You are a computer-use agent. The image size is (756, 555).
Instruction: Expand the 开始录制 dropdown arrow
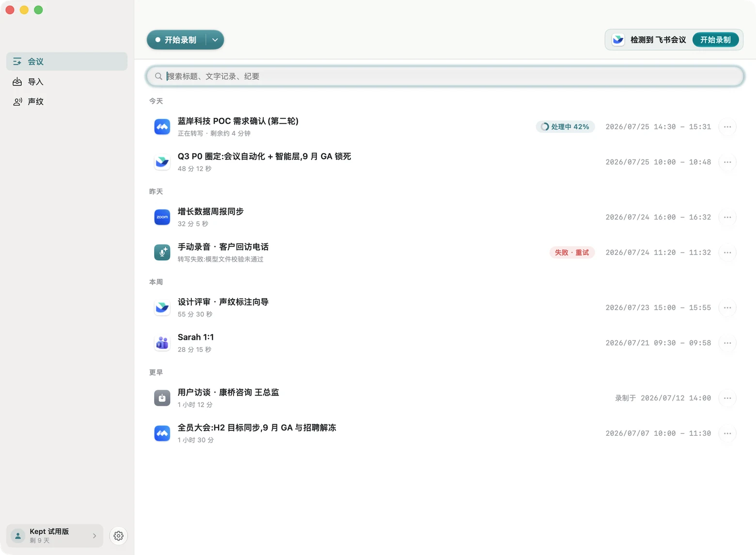(x=215, y=40)
